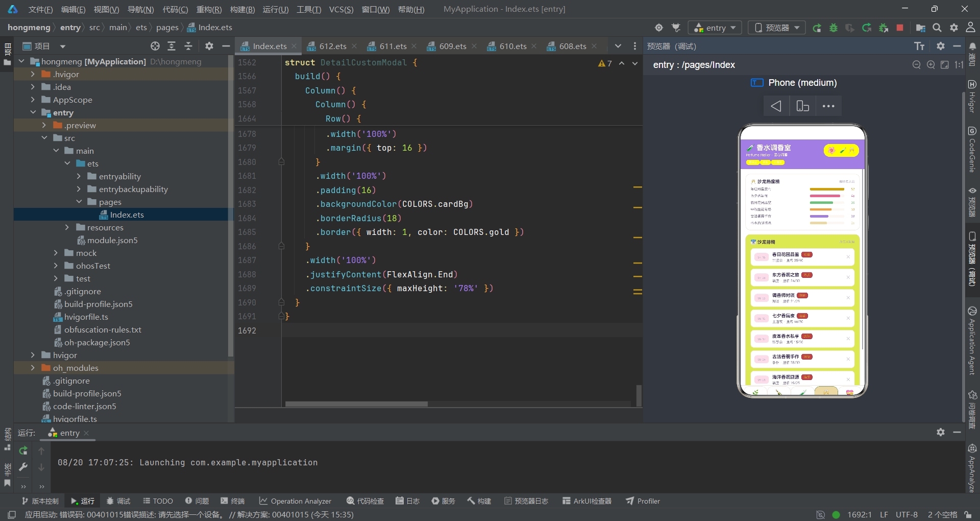Open Run panel options gear
980x521 pixels.
pos(941,432)
